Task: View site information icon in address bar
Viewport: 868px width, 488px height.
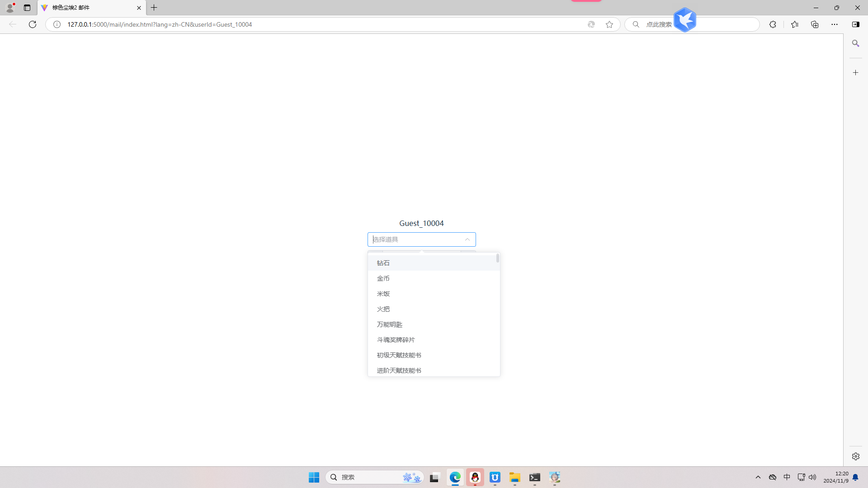Action: 57,24
